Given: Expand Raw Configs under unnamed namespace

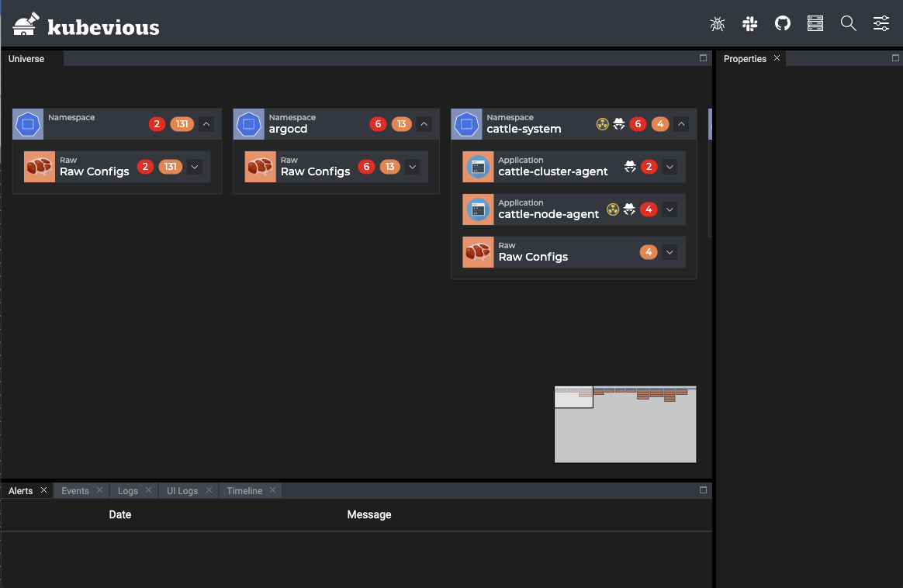Looking at the screenshot, I should 195,167.
